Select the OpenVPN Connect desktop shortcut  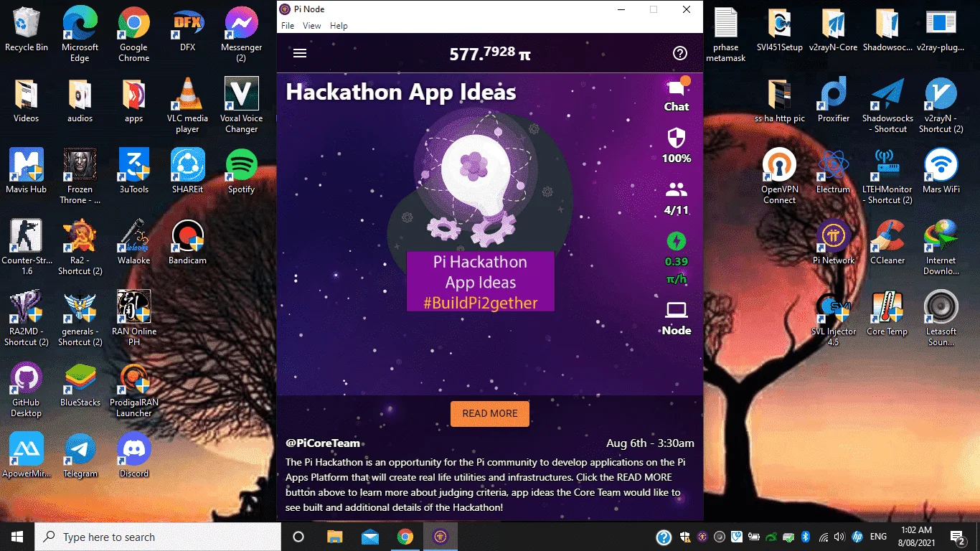click(780, 176)
